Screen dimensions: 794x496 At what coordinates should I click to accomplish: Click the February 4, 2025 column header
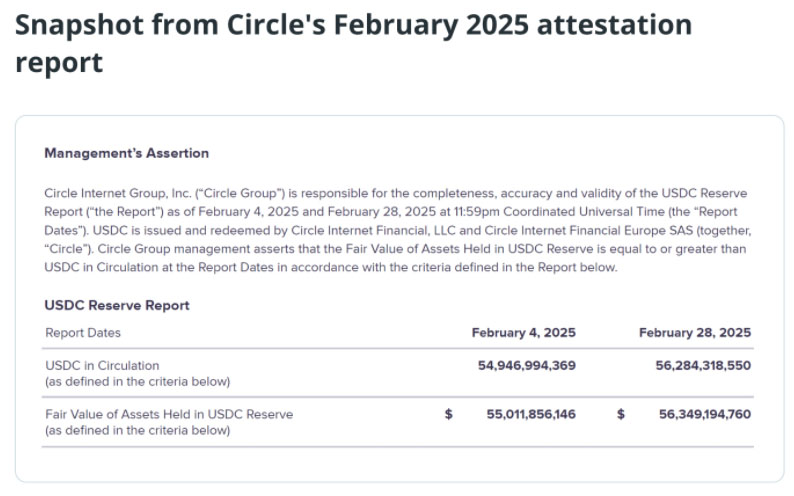pyautogui.click(x=524, y=333)
